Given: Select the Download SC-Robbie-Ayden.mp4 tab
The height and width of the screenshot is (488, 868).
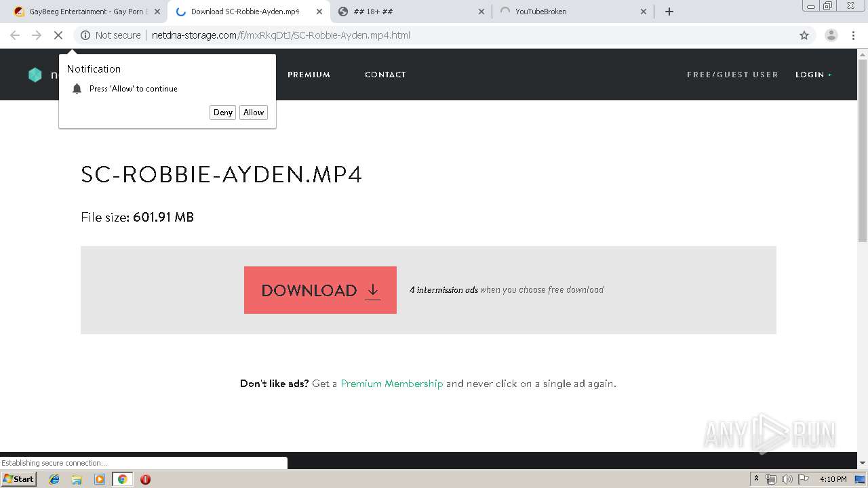Looking at the screenshot, I should click(248, 12).
